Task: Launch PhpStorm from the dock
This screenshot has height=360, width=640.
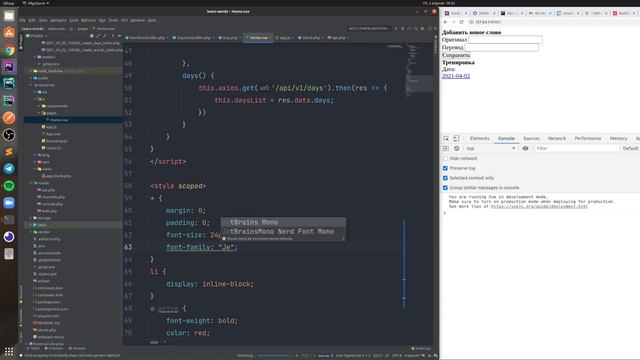Action: (9, 67)
